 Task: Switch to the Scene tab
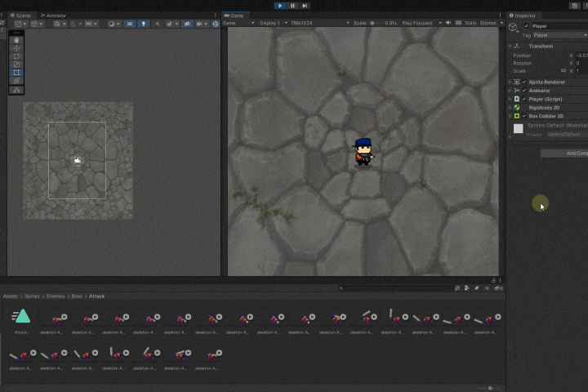click(20, 16)
